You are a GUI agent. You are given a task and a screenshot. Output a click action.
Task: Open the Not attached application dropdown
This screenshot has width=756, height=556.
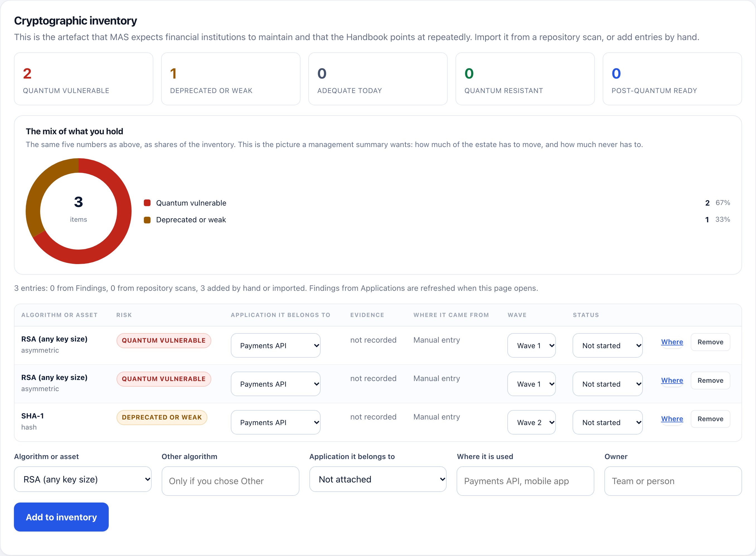[x=378, y=479]
